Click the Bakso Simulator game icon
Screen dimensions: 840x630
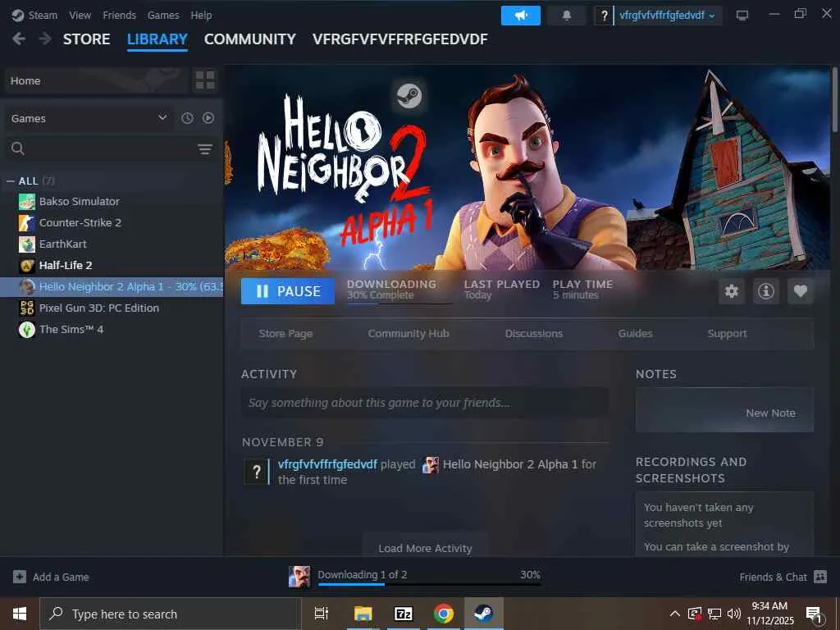point(27,202)
